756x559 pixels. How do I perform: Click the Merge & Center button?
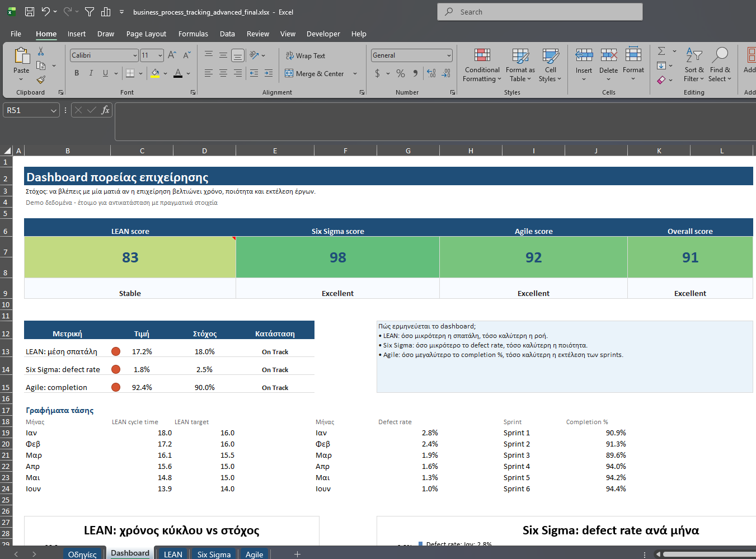[314, 73]
